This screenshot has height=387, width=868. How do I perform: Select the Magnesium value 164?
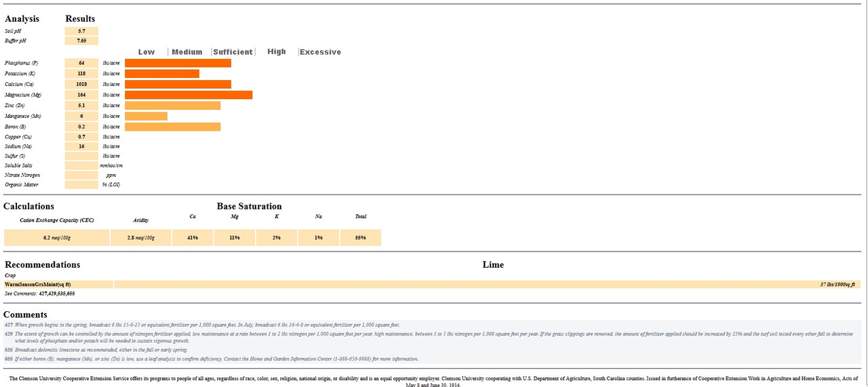[81, 95]
